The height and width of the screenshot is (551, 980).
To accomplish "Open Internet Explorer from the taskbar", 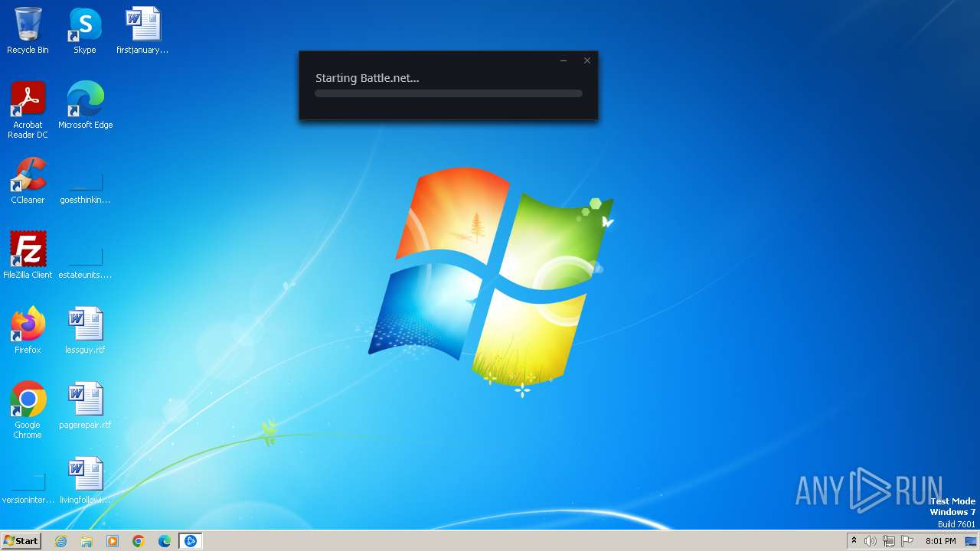I will (60, 541).
